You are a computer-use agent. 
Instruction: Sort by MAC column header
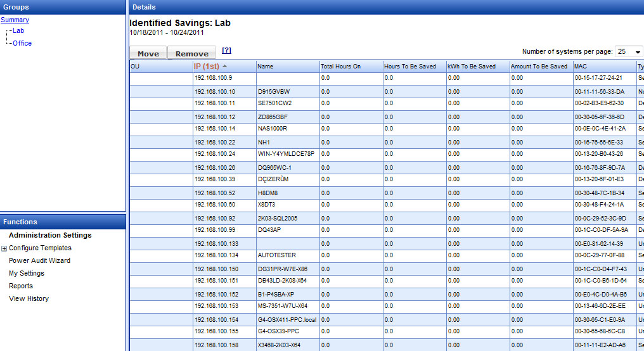tap(581, 67)
